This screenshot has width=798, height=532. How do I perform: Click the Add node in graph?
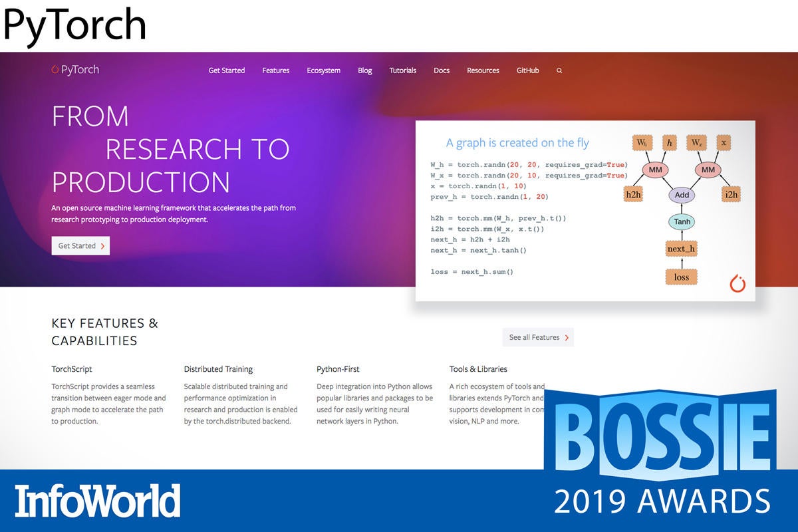pyautogui.click(x=682, y=195)
